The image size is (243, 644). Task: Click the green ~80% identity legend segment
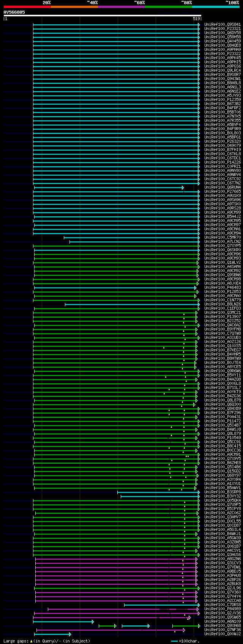(169, 7)
